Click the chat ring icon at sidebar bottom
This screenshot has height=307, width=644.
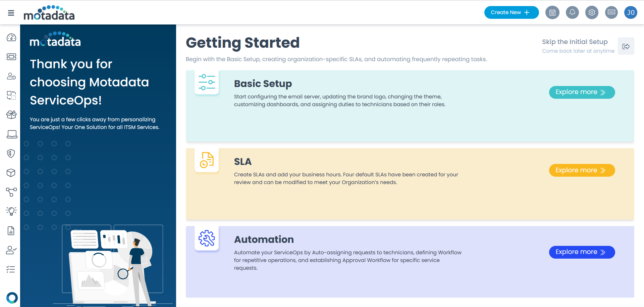(x=12, y=298)
